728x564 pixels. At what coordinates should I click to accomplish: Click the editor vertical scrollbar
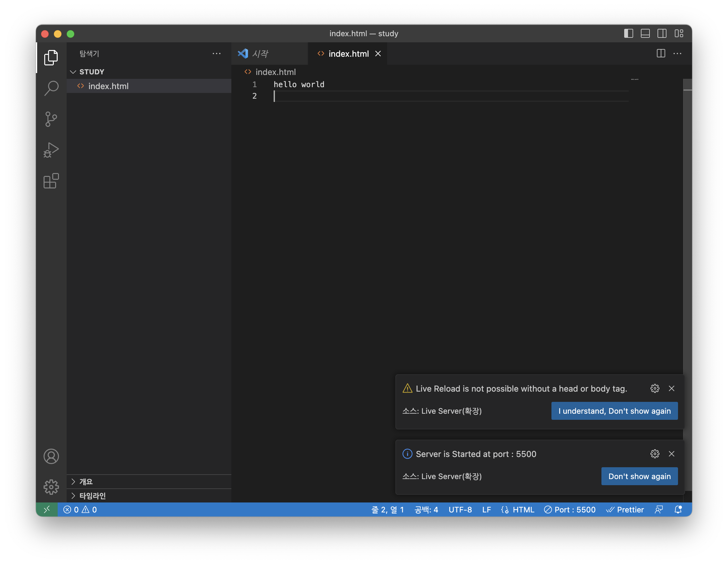coord(687,233)
